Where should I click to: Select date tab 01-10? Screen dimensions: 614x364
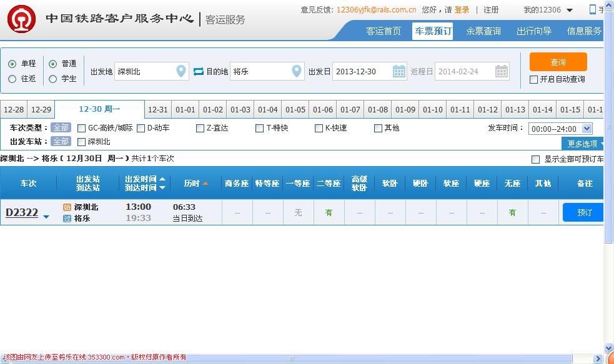433,110
